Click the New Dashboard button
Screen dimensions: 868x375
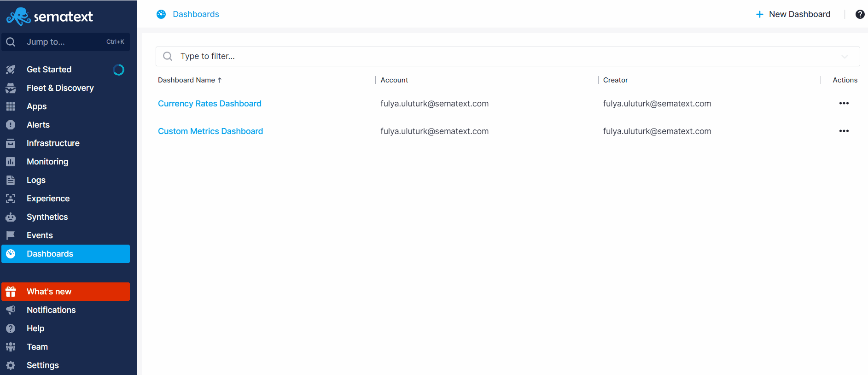(x=793, y=14)
